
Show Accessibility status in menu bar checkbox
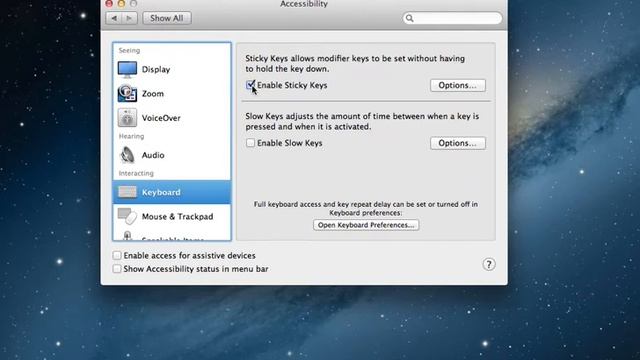click(x=117, y=269)
